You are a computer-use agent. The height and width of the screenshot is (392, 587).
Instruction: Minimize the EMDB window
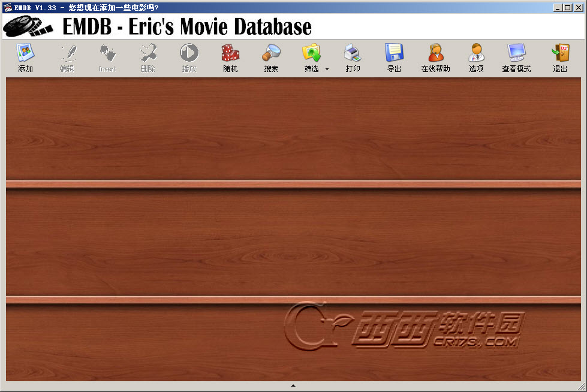pyautogui.click(x=558, y=7)
